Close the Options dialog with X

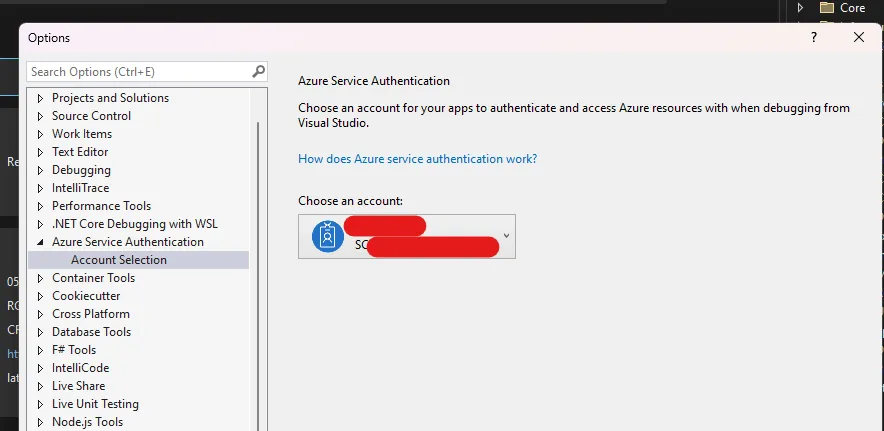click(859, 37)
